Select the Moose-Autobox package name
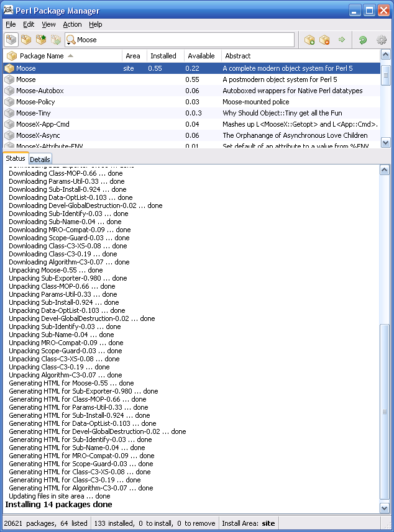394x532 pixels. point(40,91)
